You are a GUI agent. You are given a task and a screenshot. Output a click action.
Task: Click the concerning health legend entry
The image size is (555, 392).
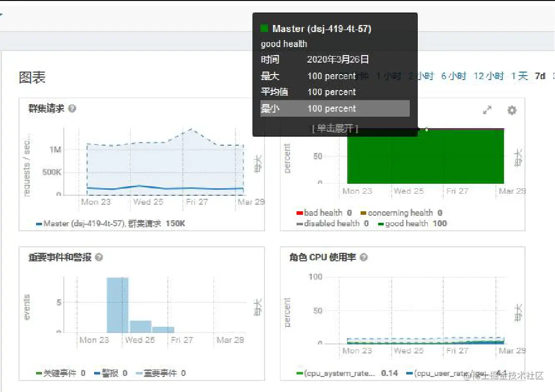tap(401, 213)
